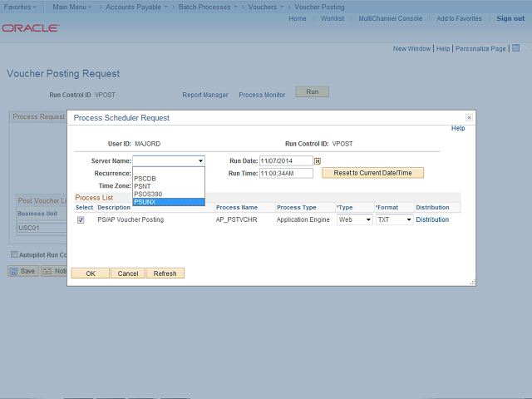The image size is (532, 399).
Task: Click the Run Time input field
Action: [x=286, y=174]
